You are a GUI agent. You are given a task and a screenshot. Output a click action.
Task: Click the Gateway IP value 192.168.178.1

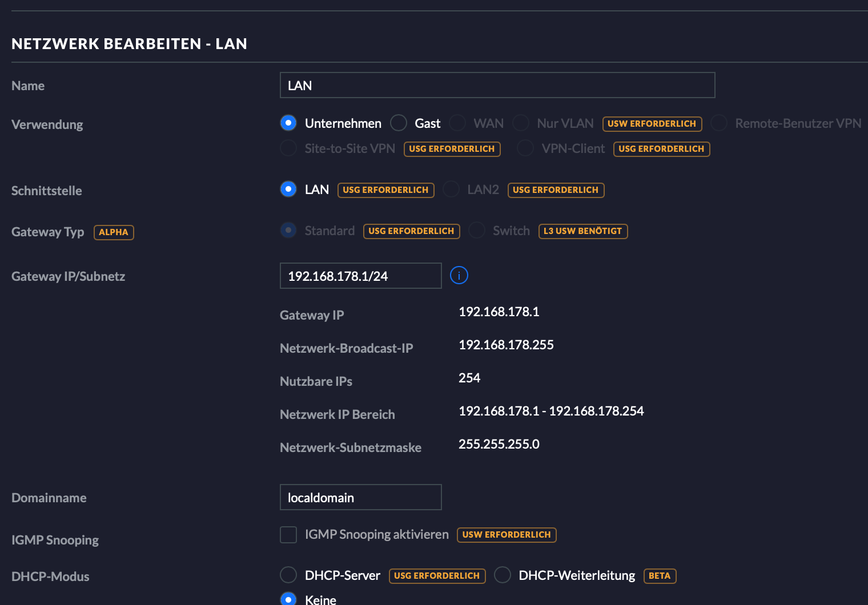pos(499,312)
